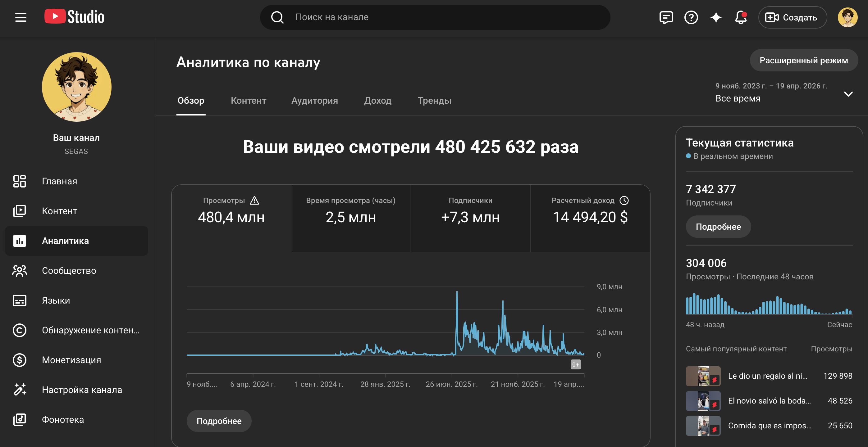
Task: Open the help question mark icon
Action: [691, 17]
